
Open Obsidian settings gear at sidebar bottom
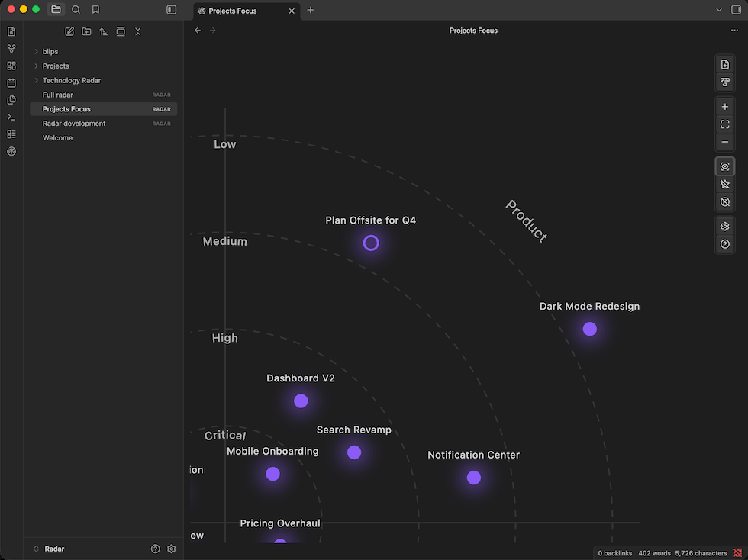click(x=172, y=549)
